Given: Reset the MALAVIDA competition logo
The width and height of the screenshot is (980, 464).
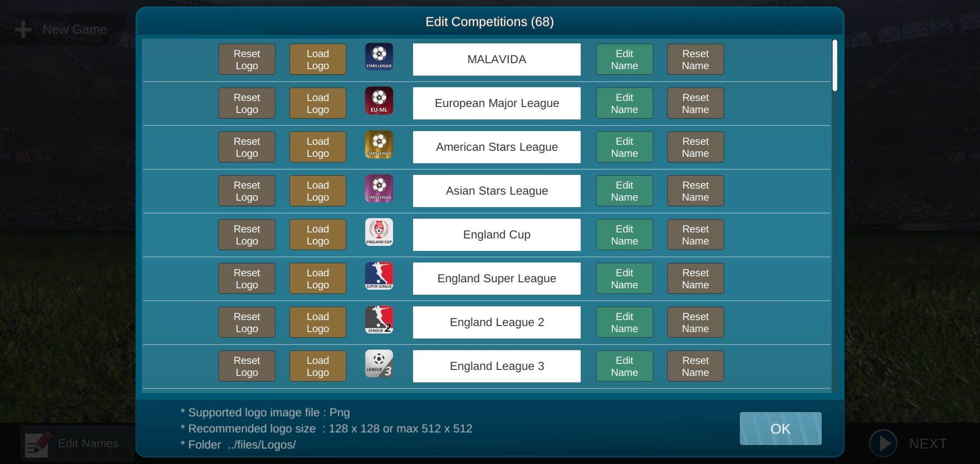Looking at the screenshot, I should click(247, 59).
